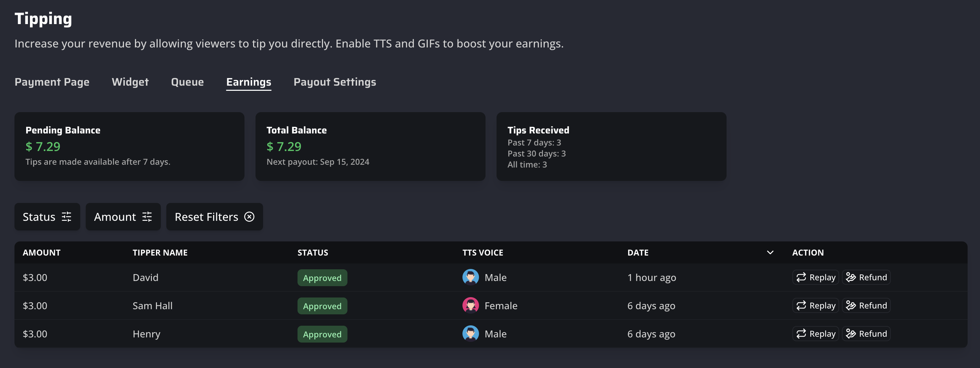Toggle the Date column sort chevron
980x368 pixels.
click(770, 252)
